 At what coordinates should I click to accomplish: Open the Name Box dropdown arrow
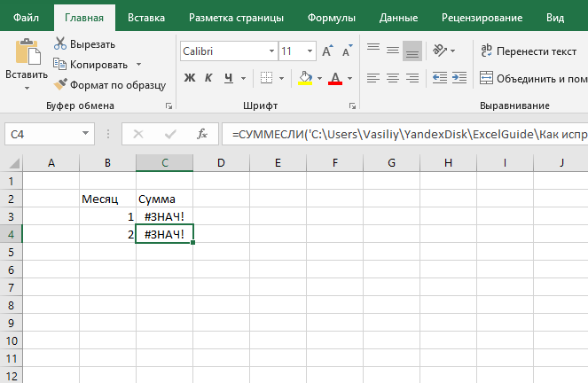point(85,133)
